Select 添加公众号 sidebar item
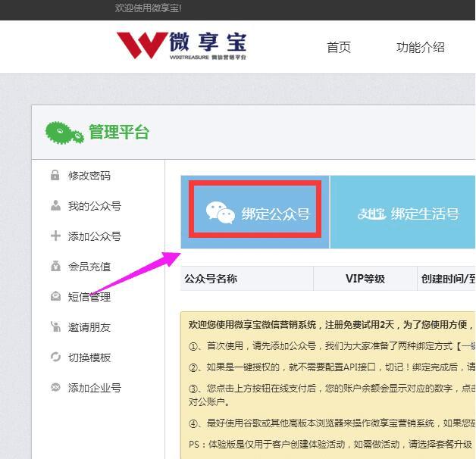Image resolution: width=476 pixels, height=459 pixels. tap(95, 236)
